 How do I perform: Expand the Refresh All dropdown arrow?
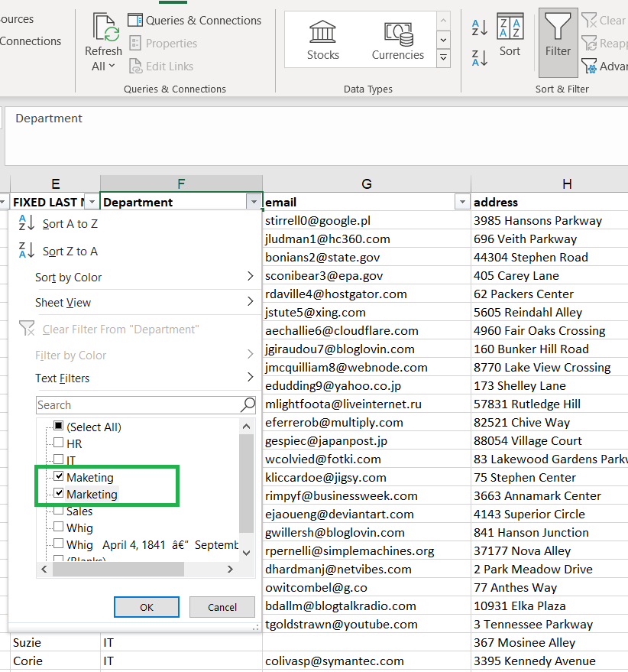[x=112, y=66]
